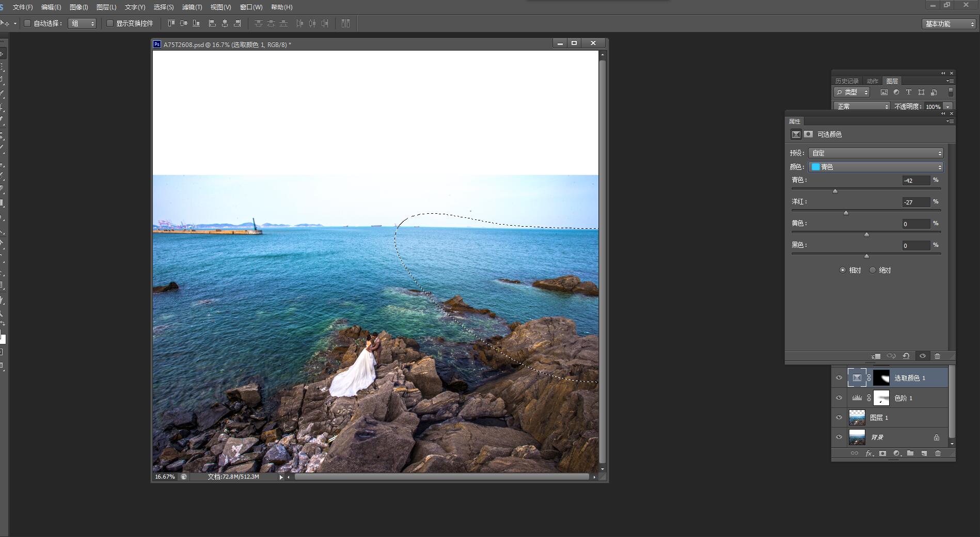
Task: Align top edges in options bar
Action: 171,23
